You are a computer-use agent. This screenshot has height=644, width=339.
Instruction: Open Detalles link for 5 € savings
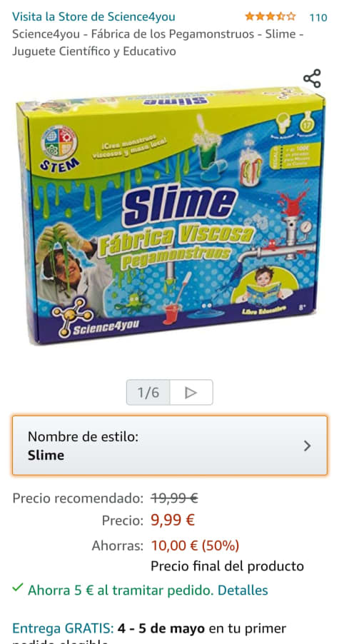(243, 590)
